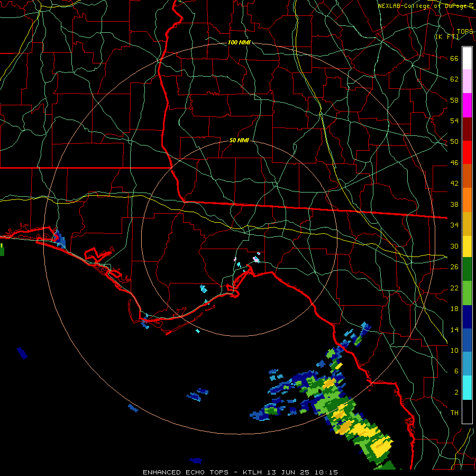Click the legend value "46"
Image resolution: width=476 pixels, height=476 pixels.
coord(454,163)
